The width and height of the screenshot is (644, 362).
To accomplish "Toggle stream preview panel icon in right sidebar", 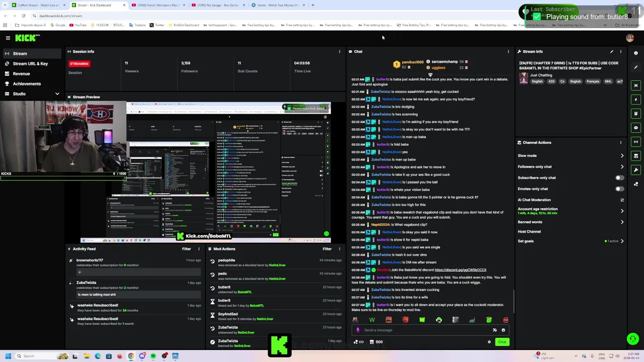I will (x=636, y=85).
